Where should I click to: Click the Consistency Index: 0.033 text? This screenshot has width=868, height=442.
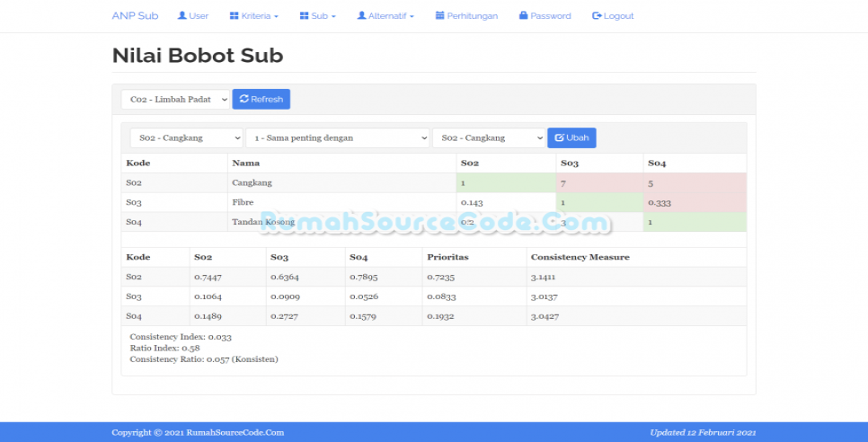181,337
